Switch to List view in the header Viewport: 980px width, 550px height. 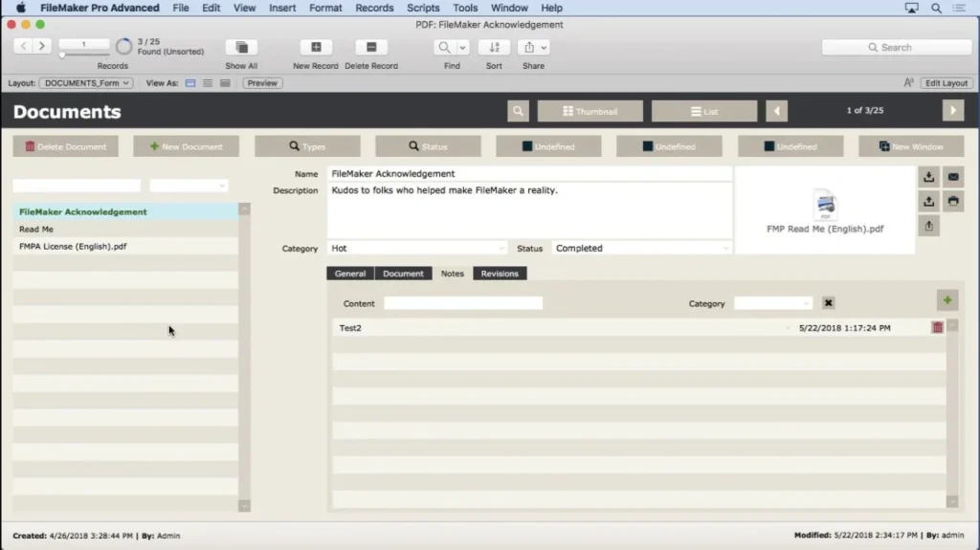point(704,111)
